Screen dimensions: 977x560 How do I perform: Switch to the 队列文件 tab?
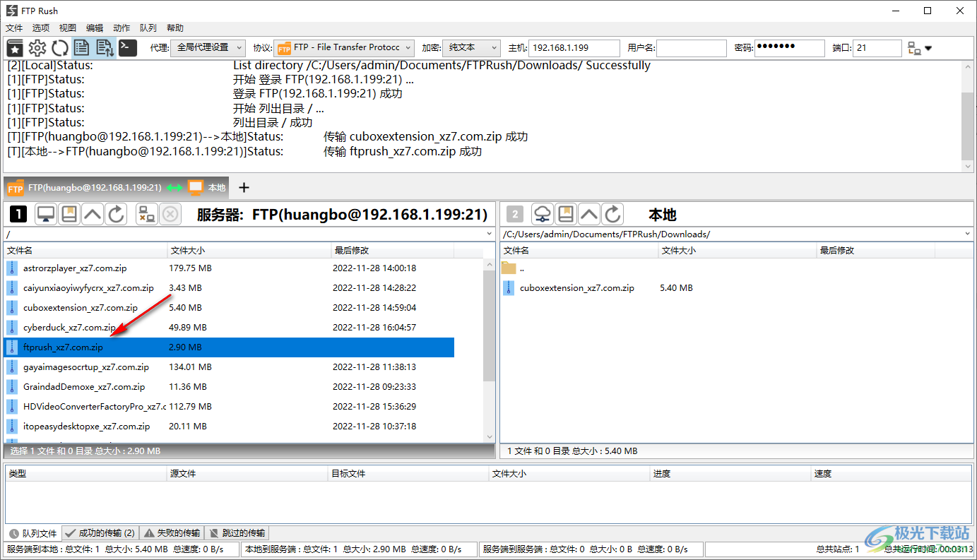point(33,533)
